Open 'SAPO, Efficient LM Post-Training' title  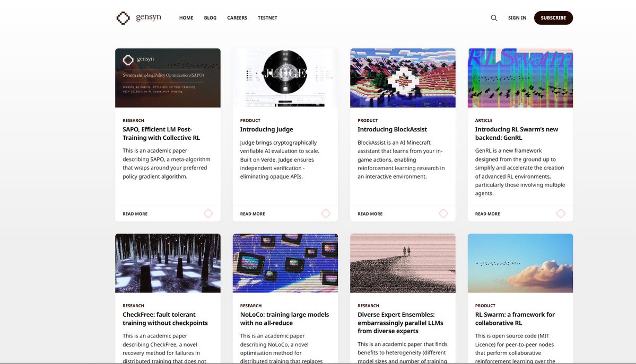point(161,134)
